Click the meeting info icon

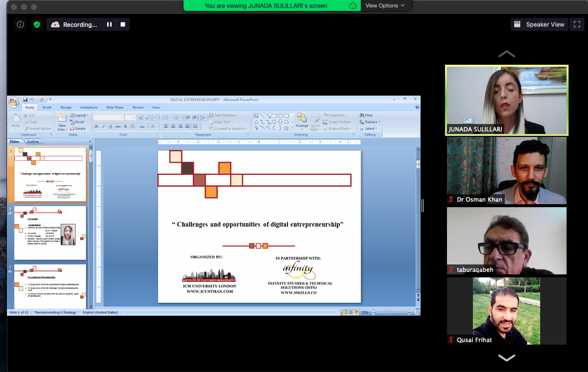pyautogui.click(x=20, y=24)
